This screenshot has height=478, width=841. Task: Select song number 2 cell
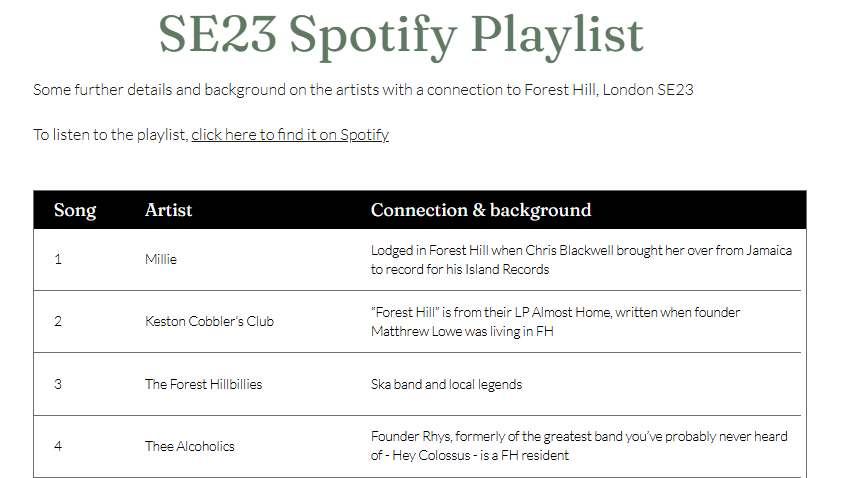tap(58, 321)
